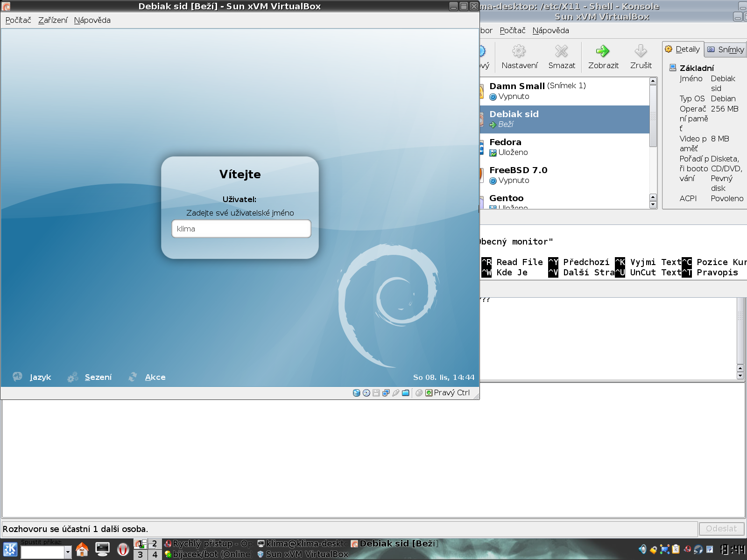The width and height of the screenshot is (747, 560).
Task: Launch the terminal Konsole icon in panel
Action: [x=103, y=549]
